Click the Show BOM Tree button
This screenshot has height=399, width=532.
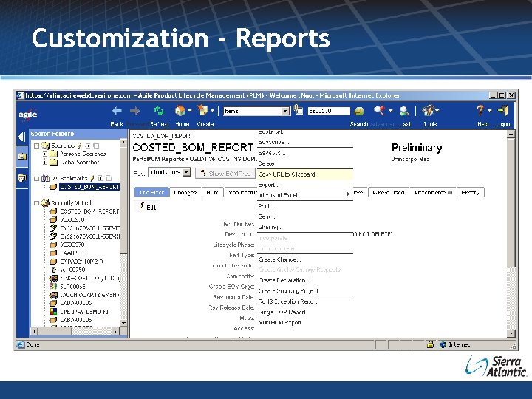(x=225, y=174)
